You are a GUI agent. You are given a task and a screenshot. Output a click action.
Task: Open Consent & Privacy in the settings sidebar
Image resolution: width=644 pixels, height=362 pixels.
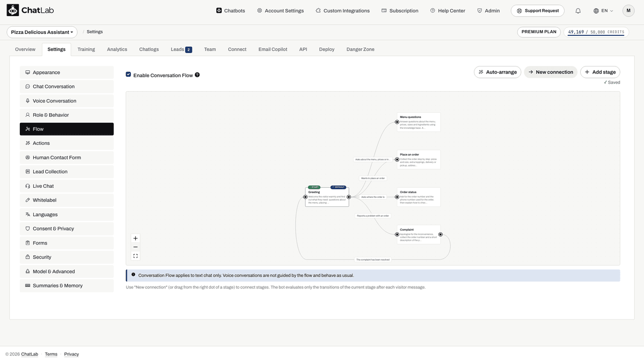coord(67,228)
